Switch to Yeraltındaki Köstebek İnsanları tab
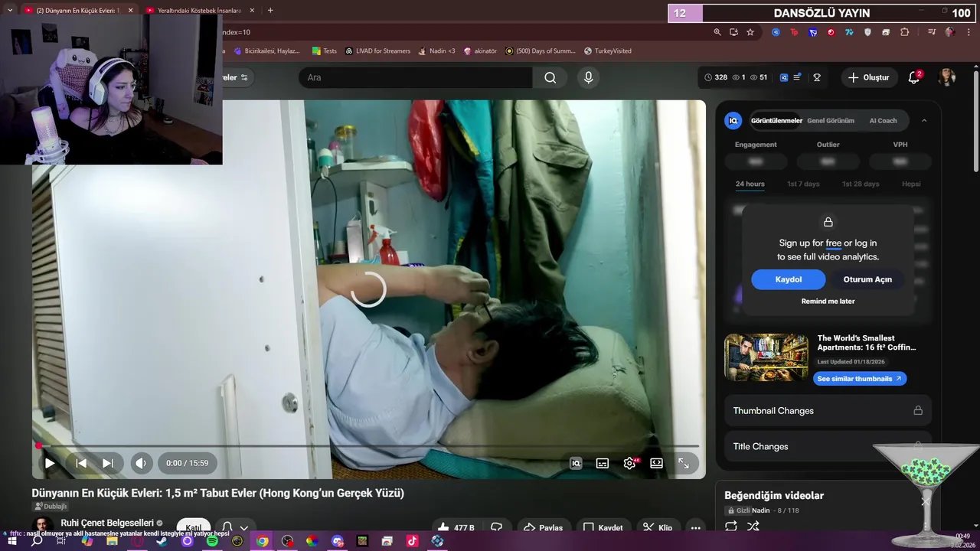980x551 pixels. point(200,11)
